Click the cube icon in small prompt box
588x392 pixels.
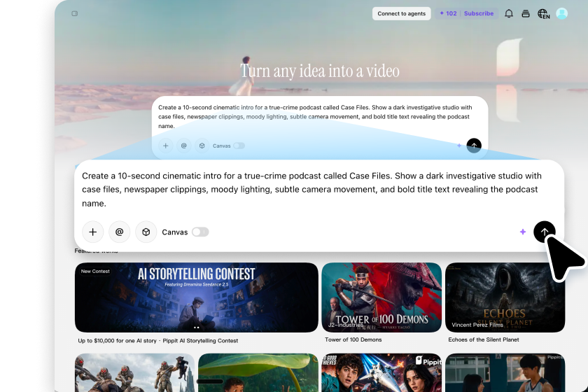[x=202, y=146]
